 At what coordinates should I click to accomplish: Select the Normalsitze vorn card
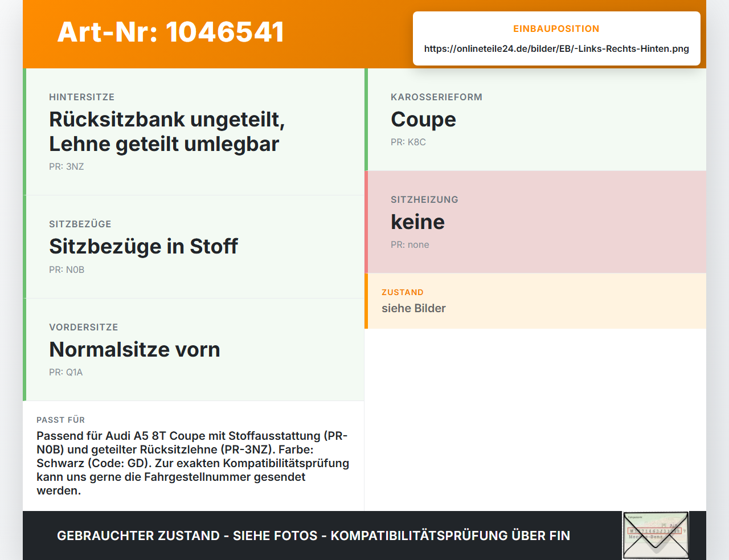[194, 350]
